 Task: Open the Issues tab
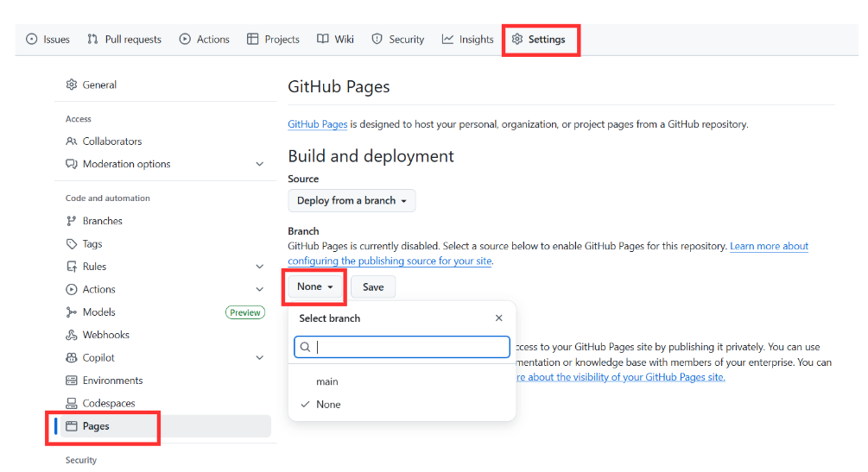click(48, 40)
